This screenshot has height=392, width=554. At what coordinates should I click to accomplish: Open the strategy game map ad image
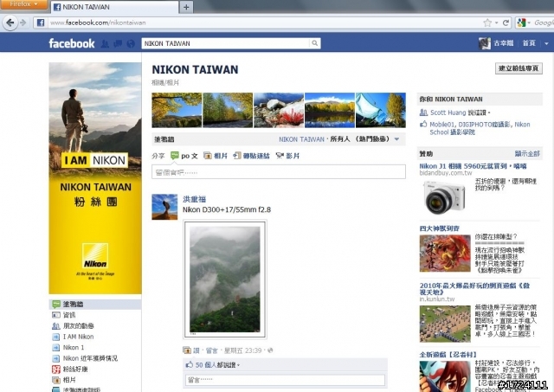click(x=445, y=324)
